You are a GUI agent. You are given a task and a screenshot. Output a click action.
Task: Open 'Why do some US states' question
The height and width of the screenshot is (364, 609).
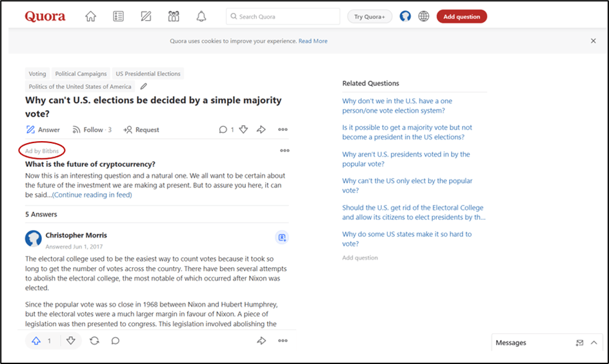[406, 238]
